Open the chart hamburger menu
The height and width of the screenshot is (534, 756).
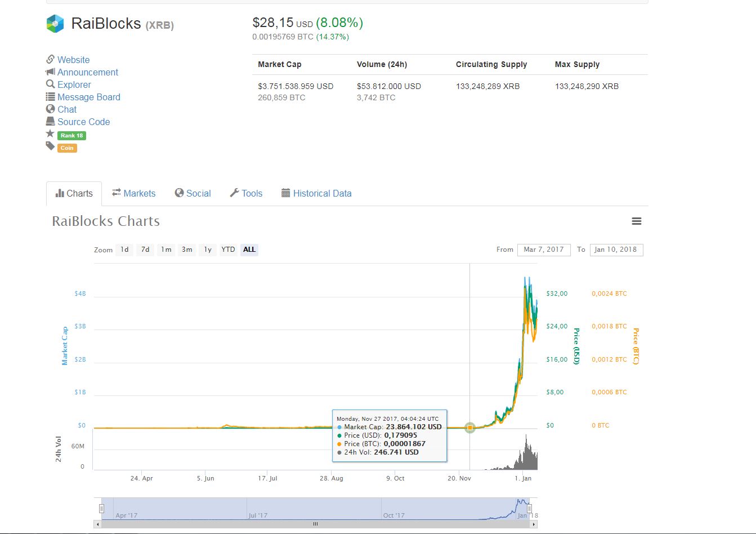point(637,221)
